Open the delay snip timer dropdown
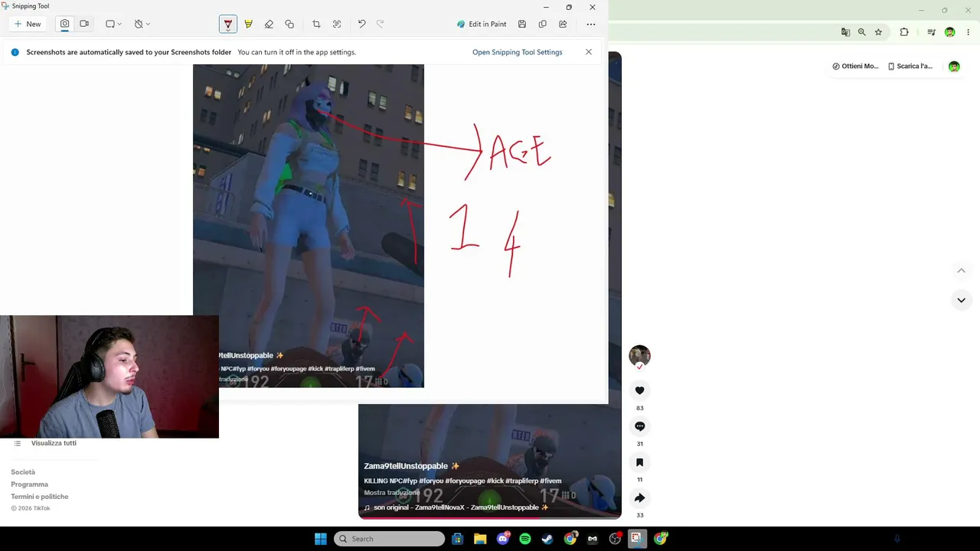Image resolution: width=980 pixels, height=551 pixels. [x=142, y=24]
